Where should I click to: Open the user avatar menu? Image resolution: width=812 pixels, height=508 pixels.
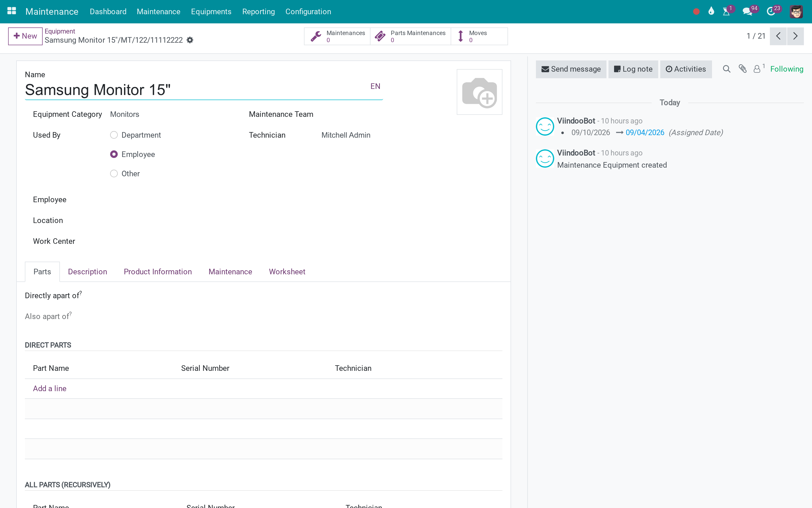pyautogui.click(x=796, y=12)
